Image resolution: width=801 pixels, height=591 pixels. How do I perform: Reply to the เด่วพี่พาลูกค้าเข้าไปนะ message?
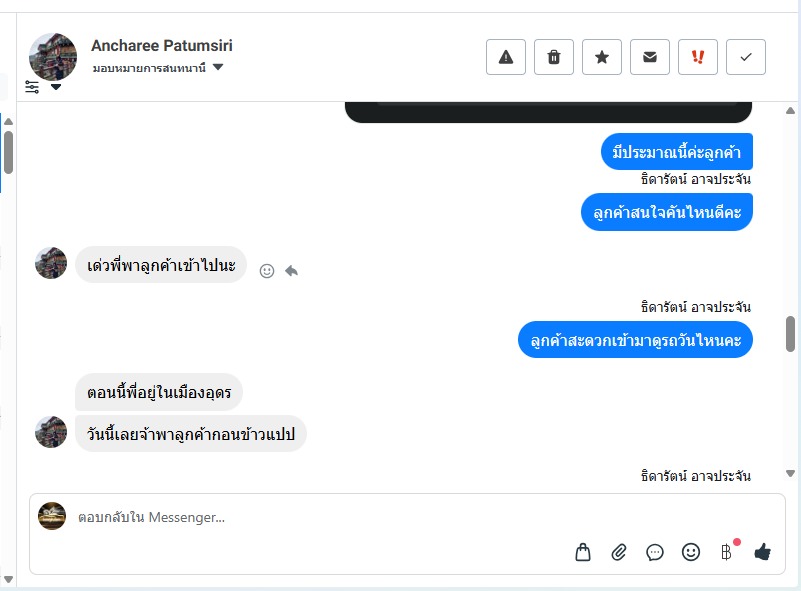[291, 270]
